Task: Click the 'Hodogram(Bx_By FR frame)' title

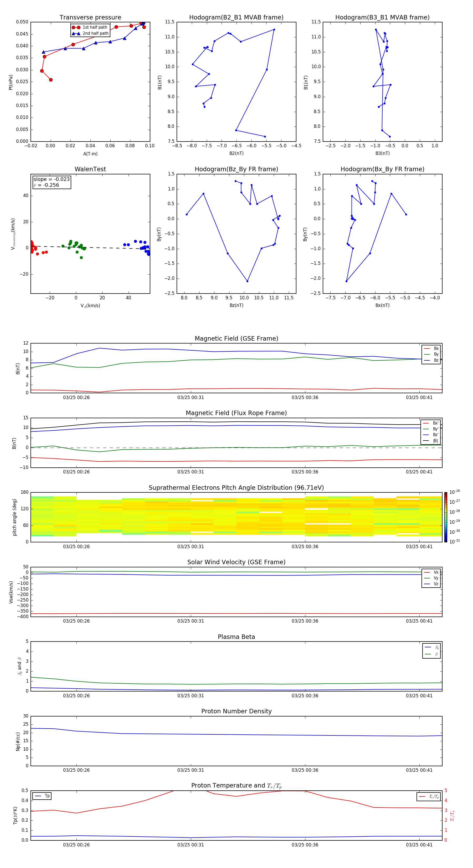Action: 382,169
